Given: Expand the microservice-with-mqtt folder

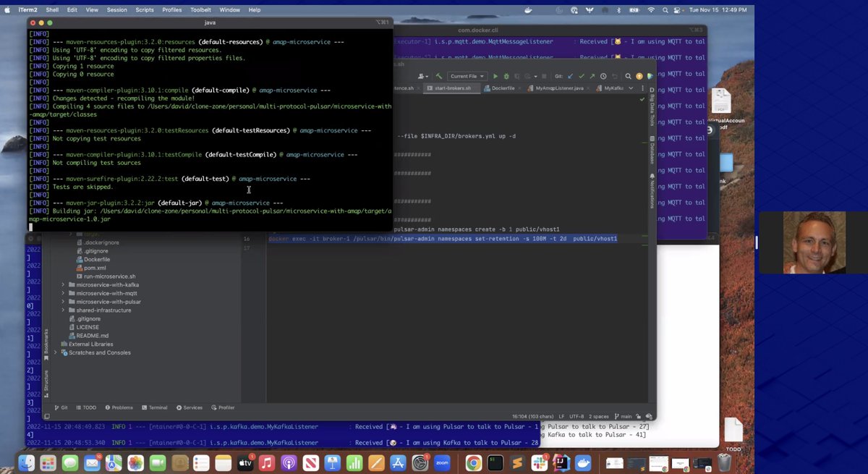Looking at the screenshot, I should 63,293.
